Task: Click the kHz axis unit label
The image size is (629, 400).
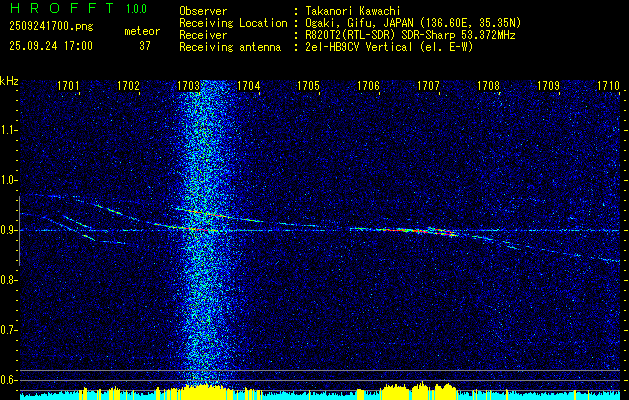Action: point(9,81)
